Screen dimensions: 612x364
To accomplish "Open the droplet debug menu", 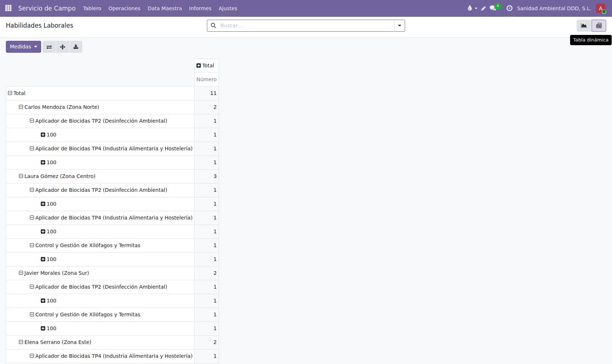I will 472,8.
